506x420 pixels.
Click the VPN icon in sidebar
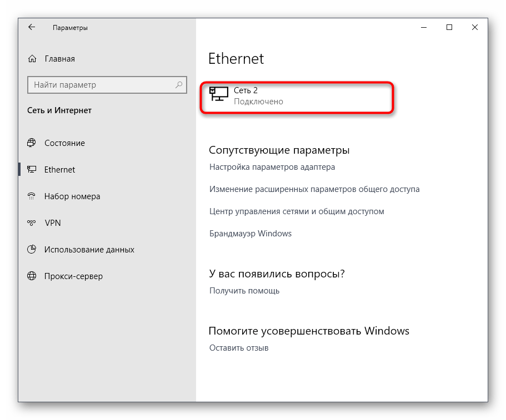[32, 223]
